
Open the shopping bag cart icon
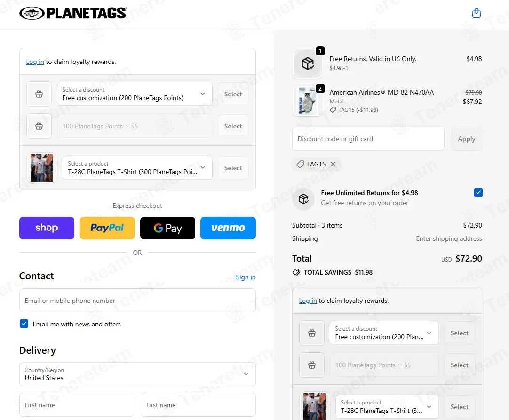coord(476,13)
